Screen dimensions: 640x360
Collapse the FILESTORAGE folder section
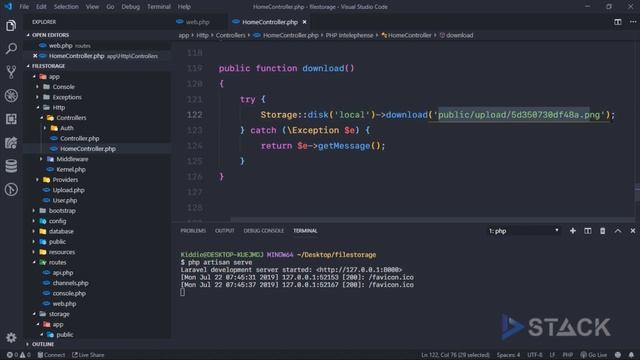(x=48, y=66)
